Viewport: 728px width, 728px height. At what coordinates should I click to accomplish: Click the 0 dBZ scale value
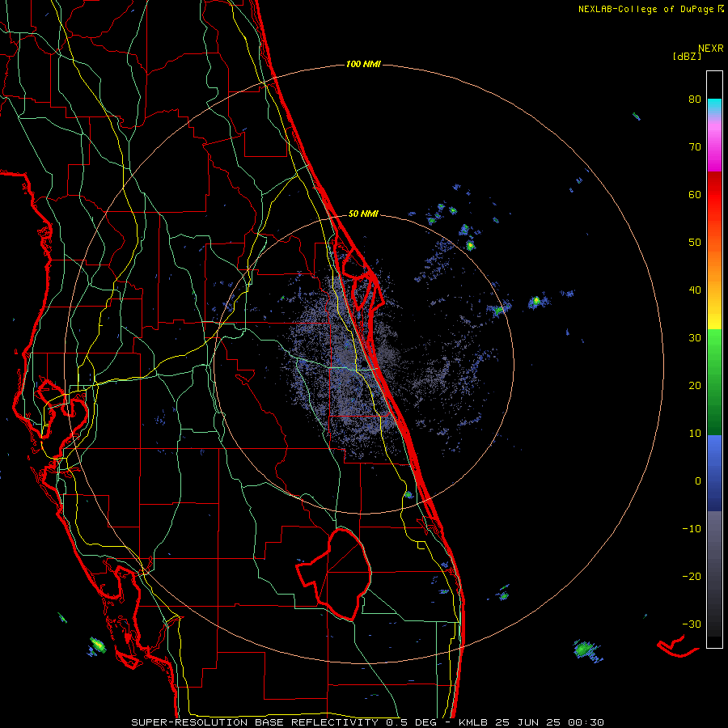(698, 481)
